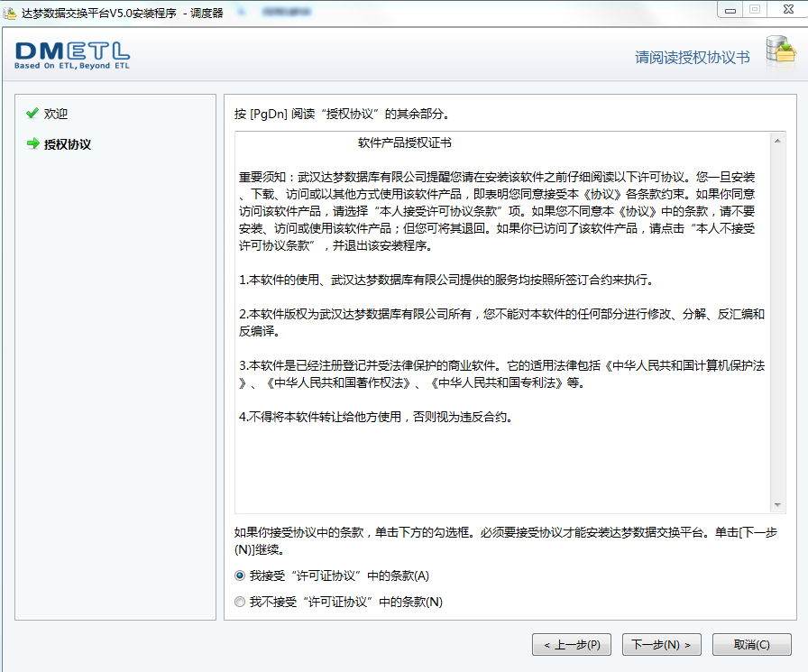Click the acceptance instruction text above the radios

click(506, 540)
